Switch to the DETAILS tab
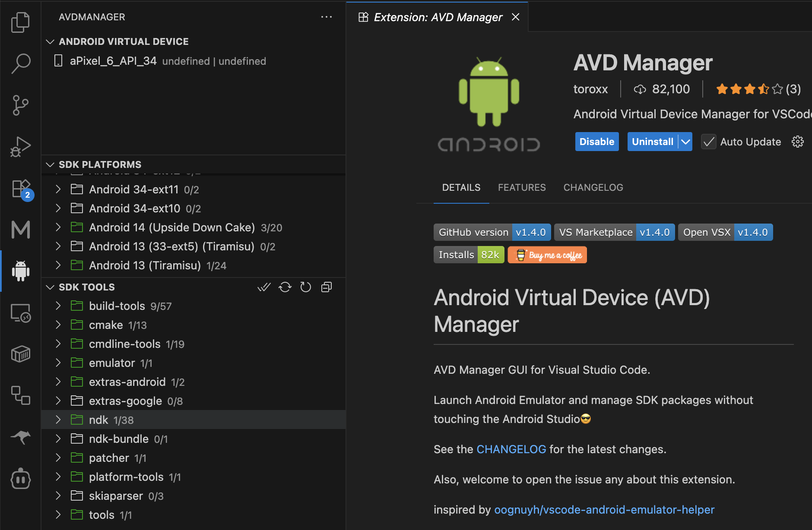812x530 pixels. 461,187
